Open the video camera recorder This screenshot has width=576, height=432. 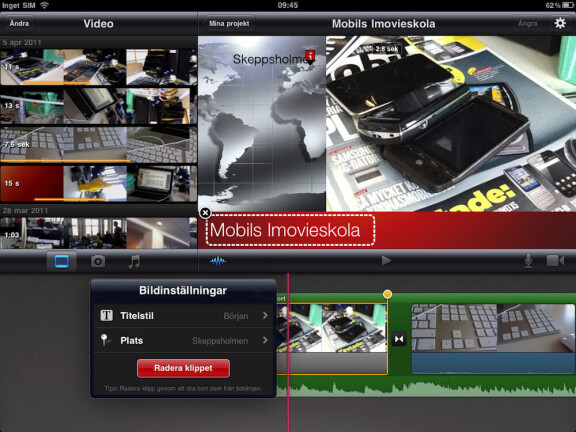point(555,261)
